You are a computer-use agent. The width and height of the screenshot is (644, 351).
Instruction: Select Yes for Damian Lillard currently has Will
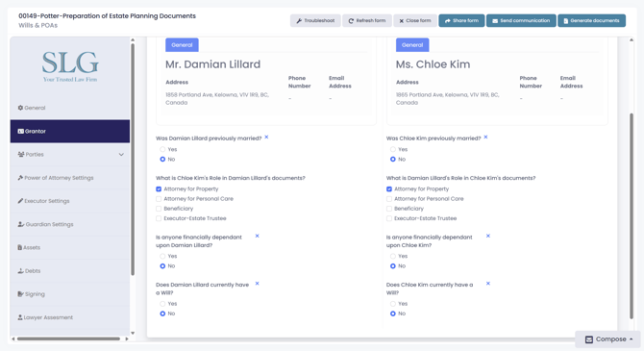162,304
